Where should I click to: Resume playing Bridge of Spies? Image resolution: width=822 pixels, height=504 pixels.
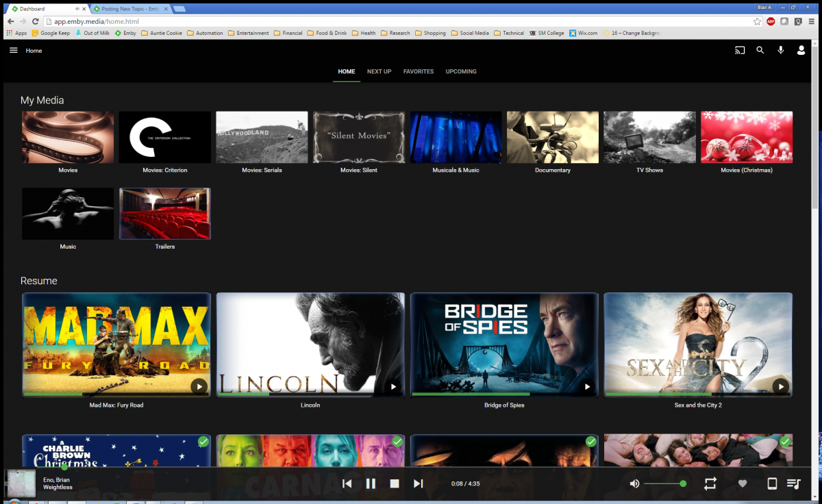tap(587, 386)
